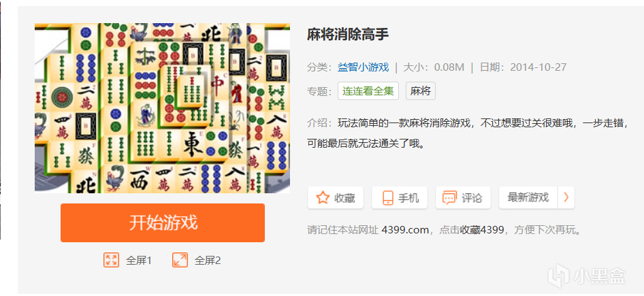Screen dimensions: 644x296
Task: Click the 全屏1 fullscreen expand icon
Action: 111,260
